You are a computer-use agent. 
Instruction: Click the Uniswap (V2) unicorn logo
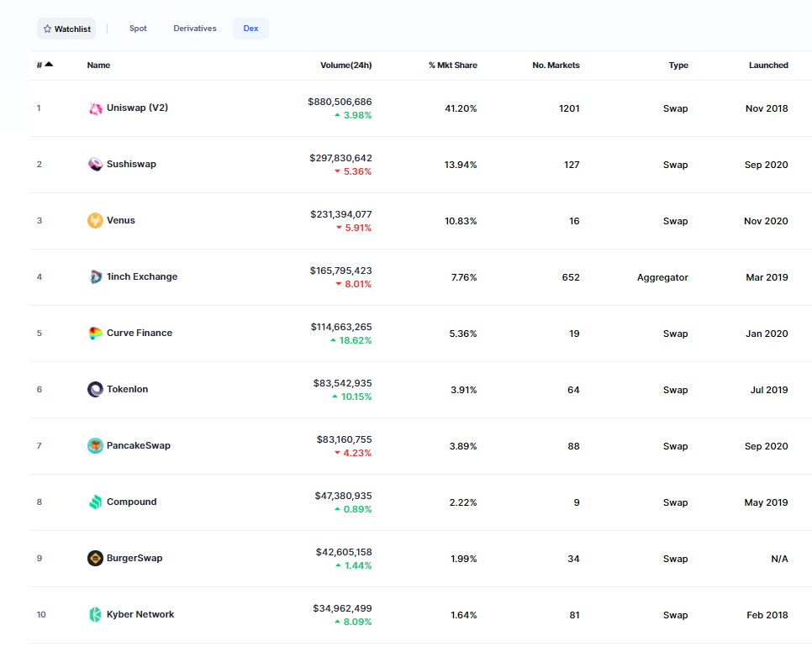point(95,108)
